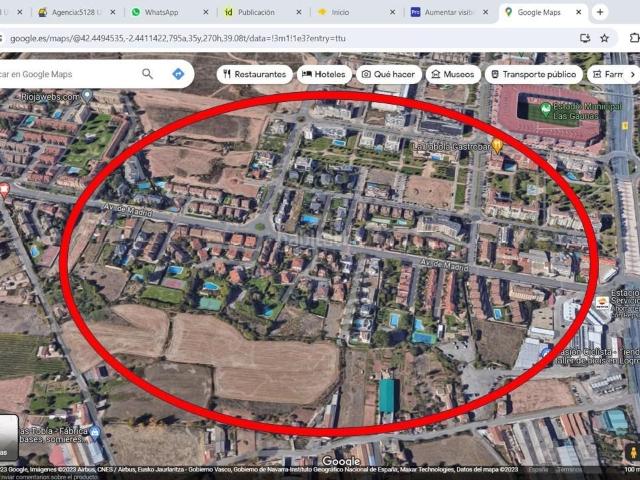Close the Aumentar visib tab
This screenshot has width=640, height=480.
485,13
